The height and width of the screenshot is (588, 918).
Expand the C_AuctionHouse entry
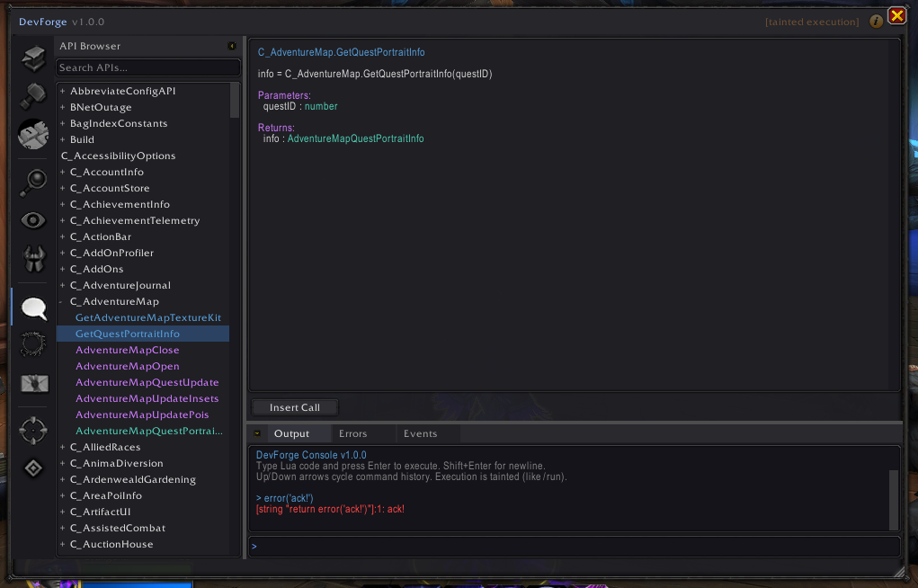(61, 544)
